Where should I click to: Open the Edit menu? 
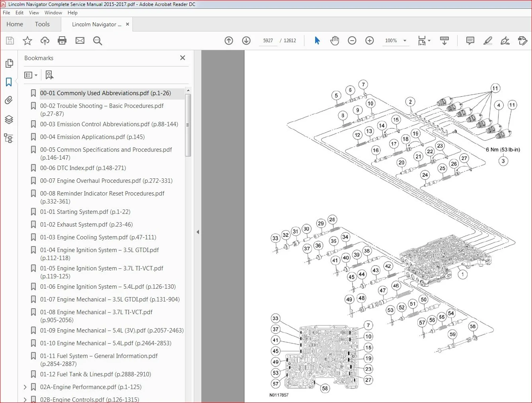19,13
